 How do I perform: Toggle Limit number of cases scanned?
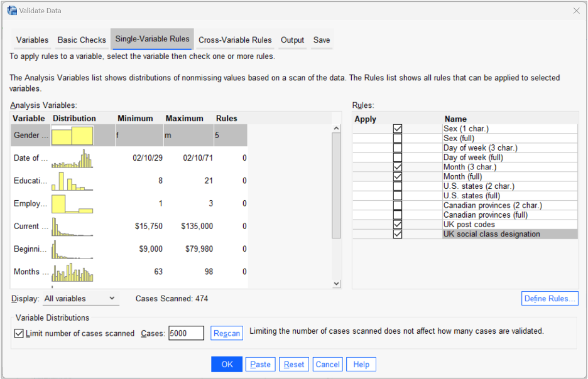point(19,333)
